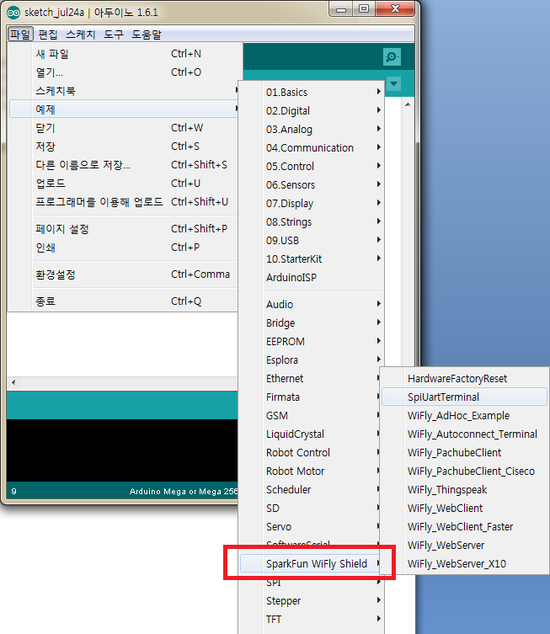Open Ethernet library examples
The height and width of the screenshot is (634, 550).
pos(311,378)
